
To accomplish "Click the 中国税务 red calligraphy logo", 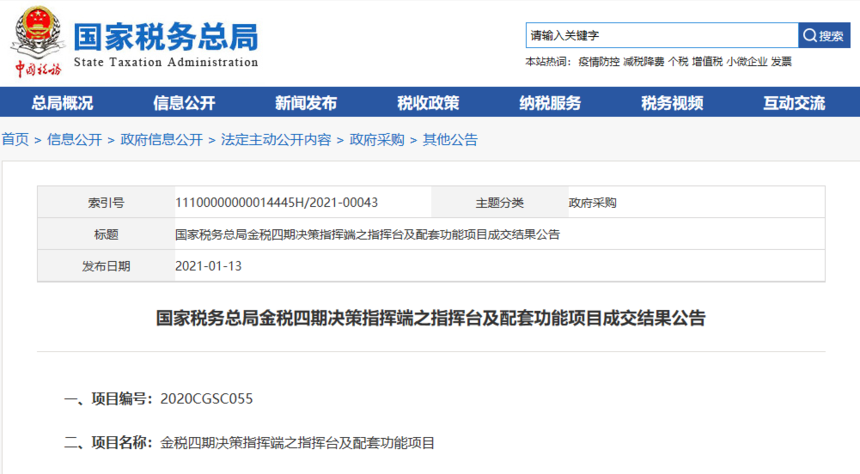I will click(37, 69).
